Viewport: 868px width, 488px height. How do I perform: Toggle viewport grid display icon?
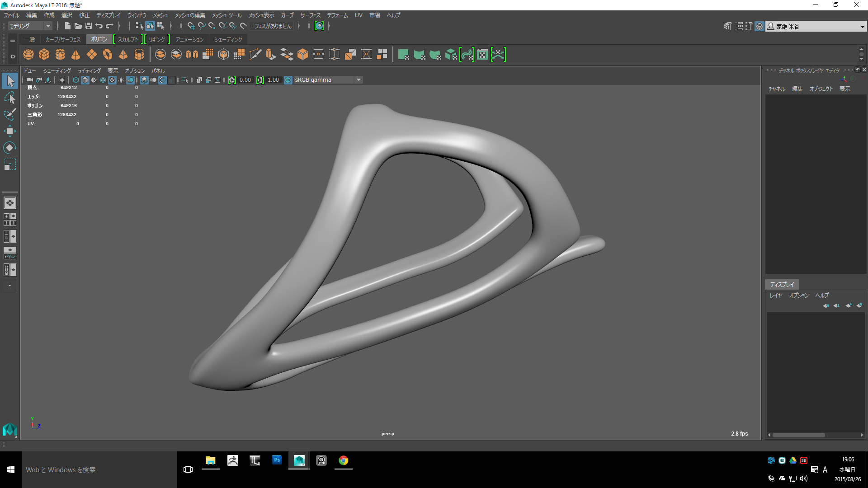62,80
